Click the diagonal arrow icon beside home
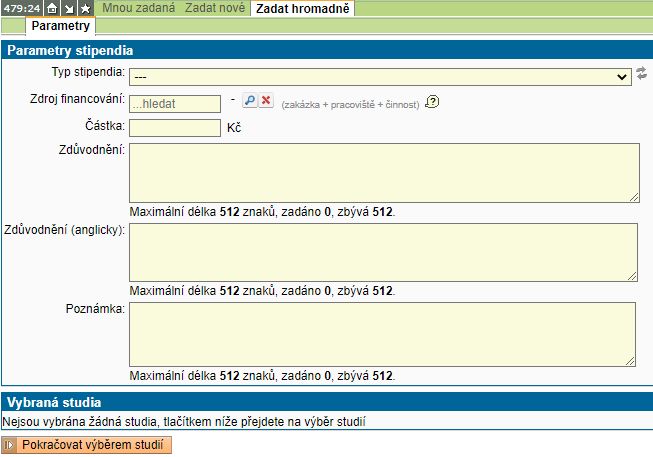Screen dimensions: 653x457 tap(69, 8)
